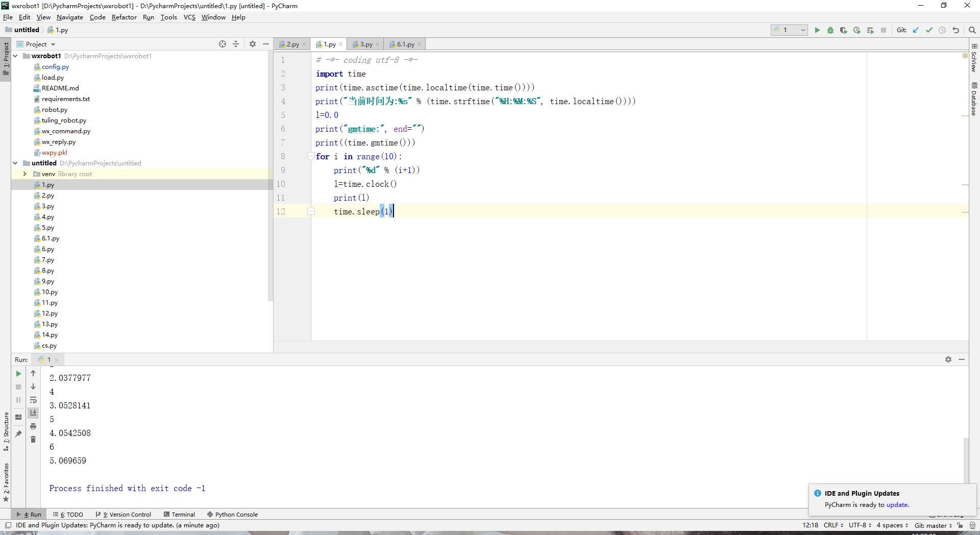Viewport: 980px width, 535px height.
Task: Toggle tool window bars icon in status bar
Action: [8, 525]
